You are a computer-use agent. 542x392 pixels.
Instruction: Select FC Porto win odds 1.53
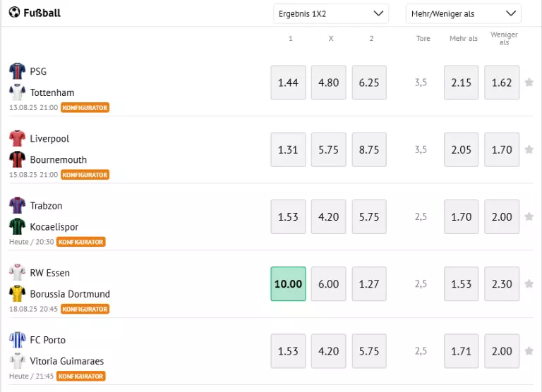[288, 351]
